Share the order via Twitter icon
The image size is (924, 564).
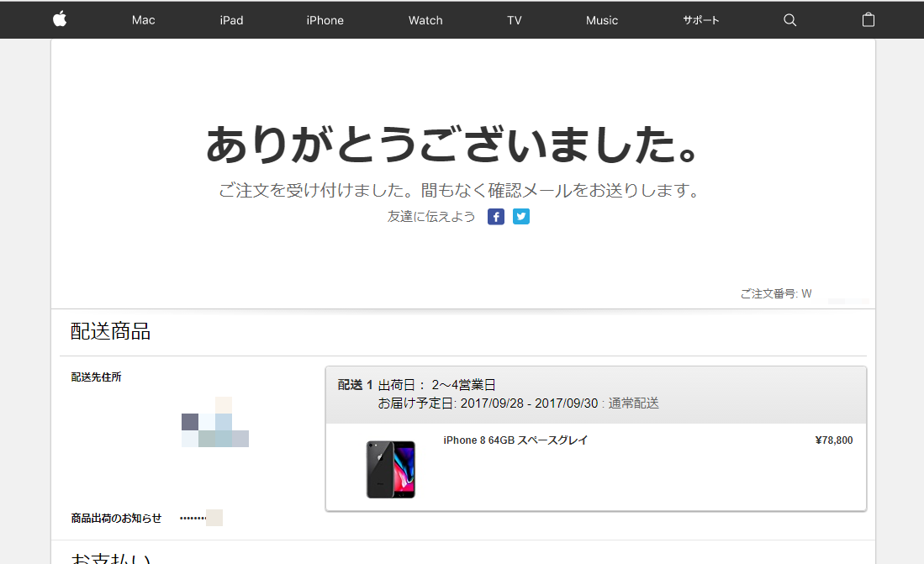coord(521,217)
